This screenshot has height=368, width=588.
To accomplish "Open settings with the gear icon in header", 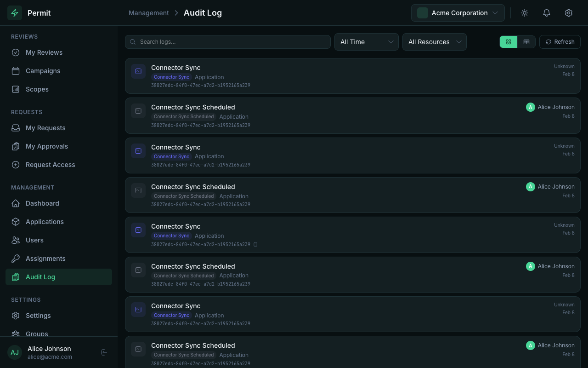I will 569,13.
